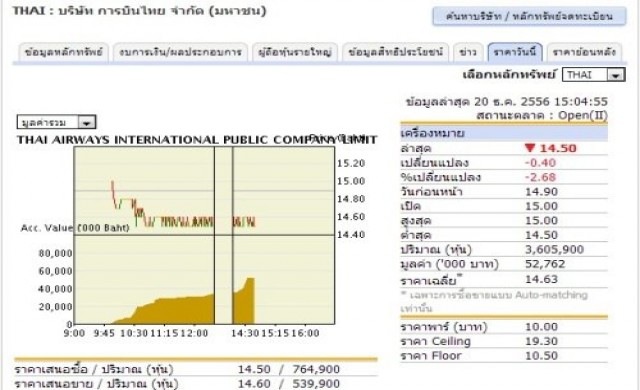Click the chart title THAI AIRWAYS INTERNATIONAL

pyautogui.click(x=197, y=140)
